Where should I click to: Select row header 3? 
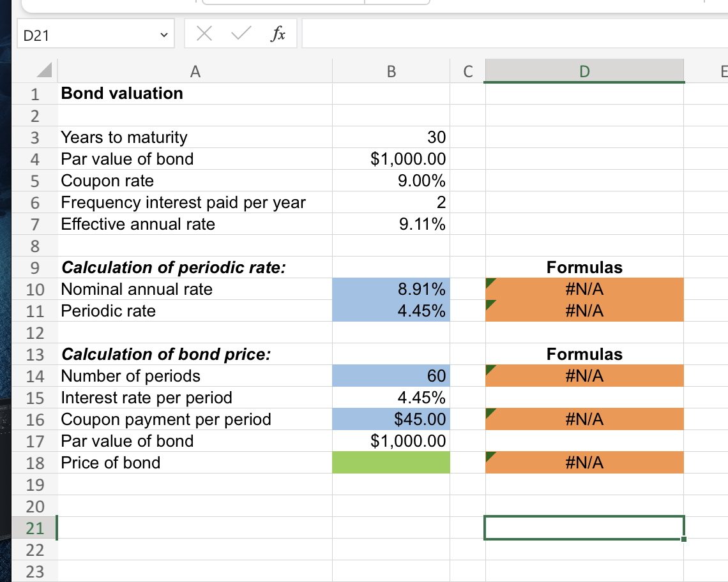pyautogui.click(x=34, y=137)
